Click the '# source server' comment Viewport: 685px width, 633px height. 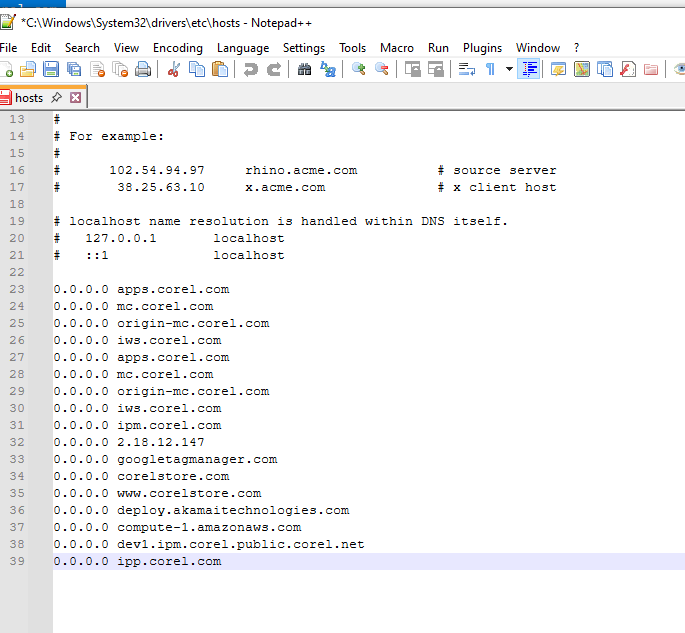click(x=497, y=170)
